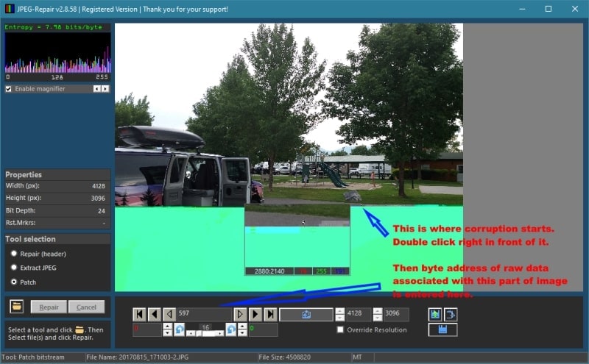Select the Extract JPEG tool
Viewport: 589px width, 364px height.
(14, 268)
